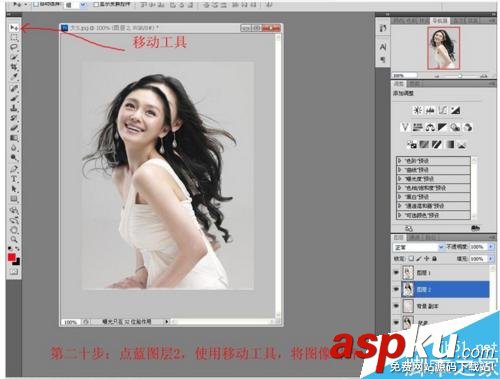
Task: Select the Dodge tool
Action: click(14, 158)
